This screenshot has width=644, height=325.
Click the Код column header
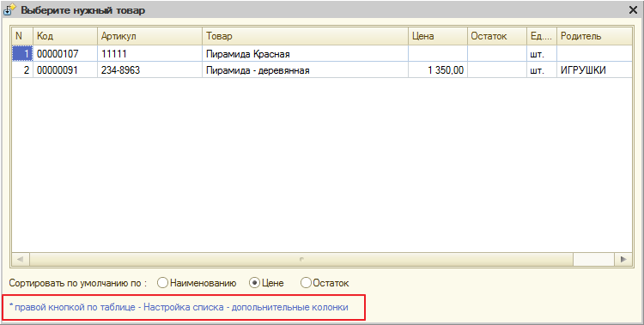(x=65, y=36)
